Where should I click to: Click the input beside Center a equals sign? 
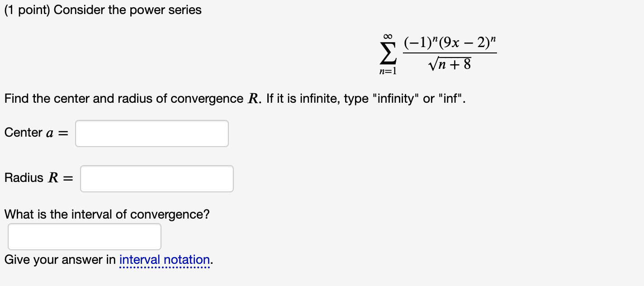pos(152,133)
